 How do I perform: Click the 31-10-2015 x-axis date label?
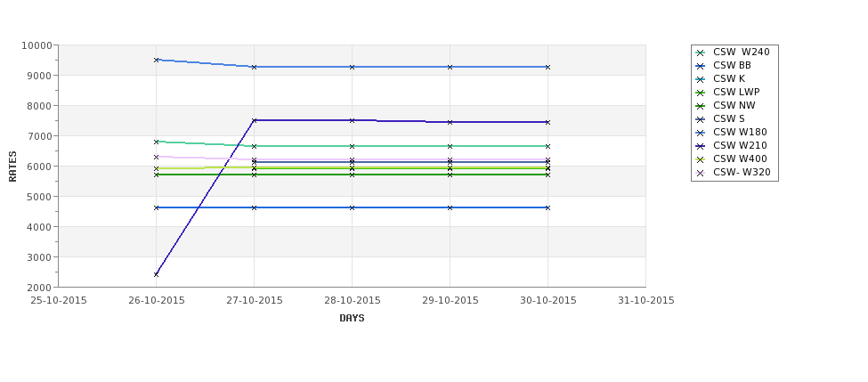646,301
